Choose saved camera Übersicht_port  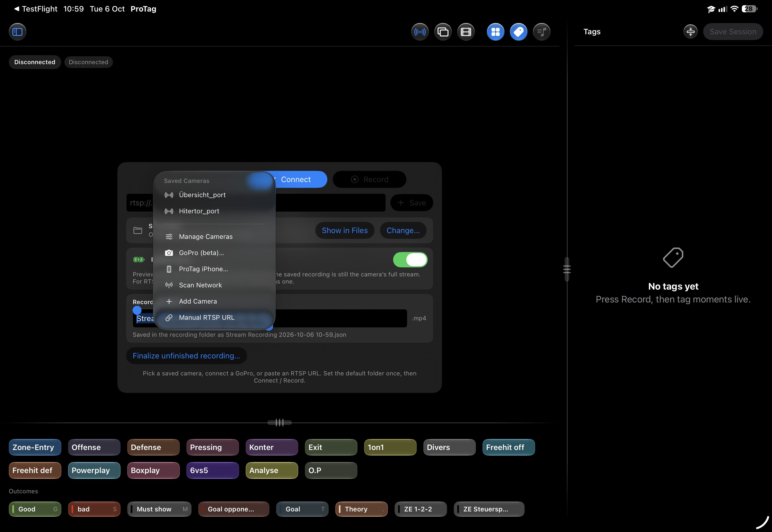(214, 195)
